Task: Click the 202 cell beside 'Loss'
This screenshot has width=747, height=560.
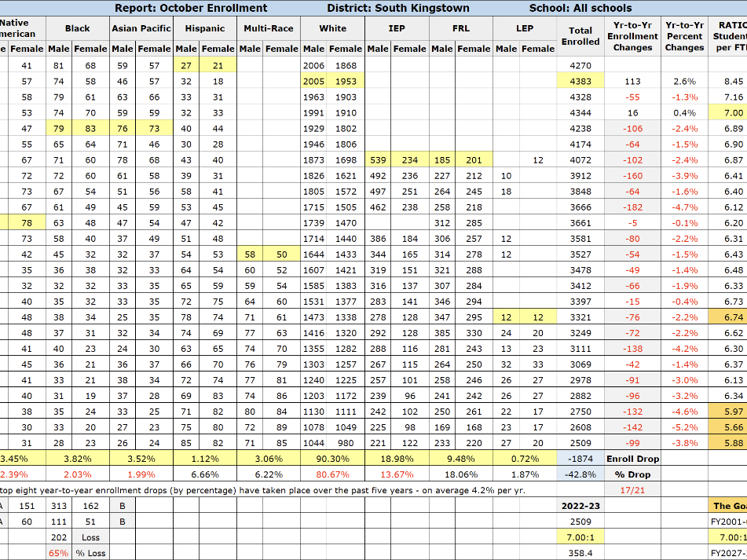Action: click(59, 537)
